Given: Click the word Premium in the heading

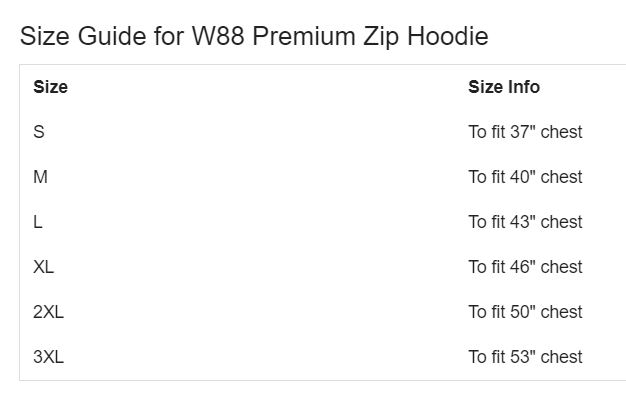Looking at the screenshot, I should 304,36.
